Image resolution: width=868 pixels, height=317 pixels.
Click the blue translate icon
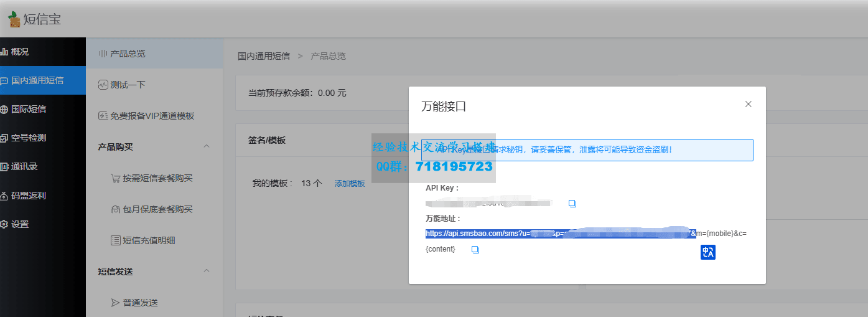[x=708, y=252]
